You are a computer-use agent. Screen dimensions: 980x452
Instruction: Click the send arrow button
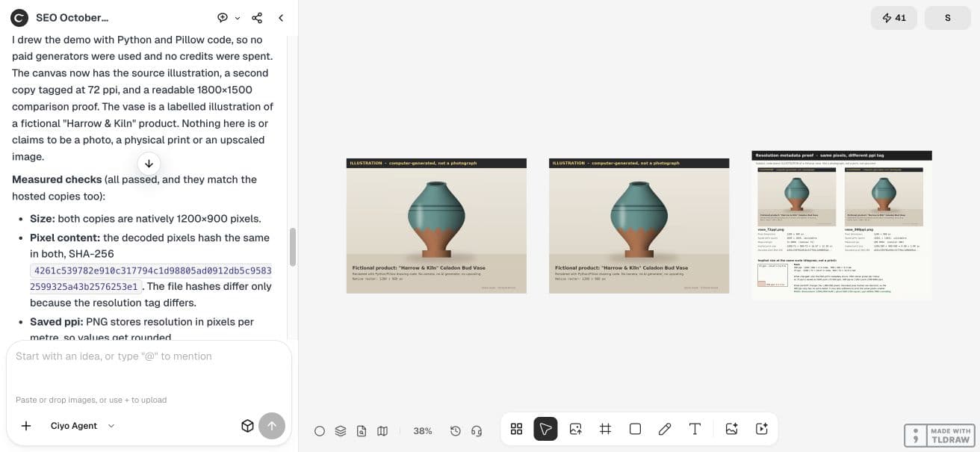272,426
